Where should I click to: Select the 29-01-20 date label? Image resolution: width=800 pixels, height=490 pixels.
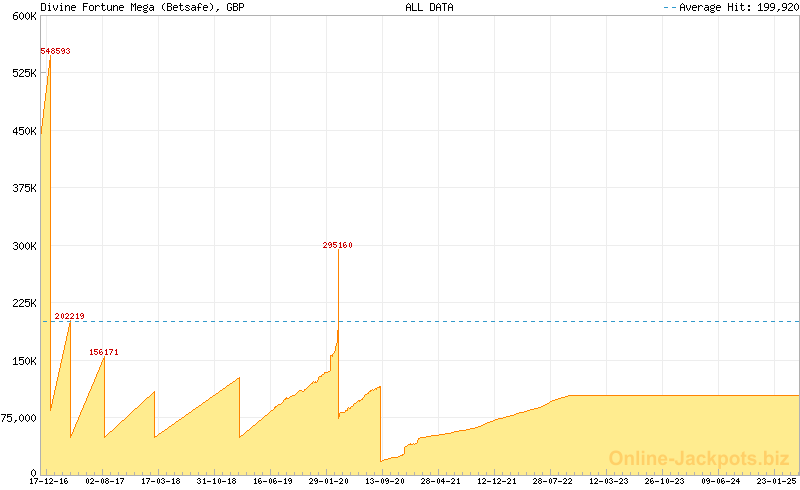coord(329,481)
